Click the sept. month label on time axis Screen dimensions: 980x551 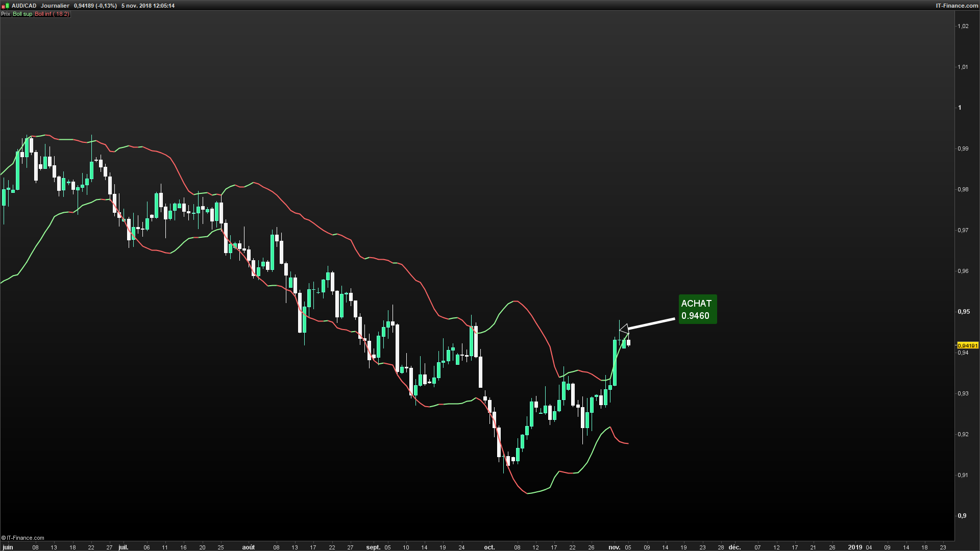pyautogui.click(x=374, y=547)
